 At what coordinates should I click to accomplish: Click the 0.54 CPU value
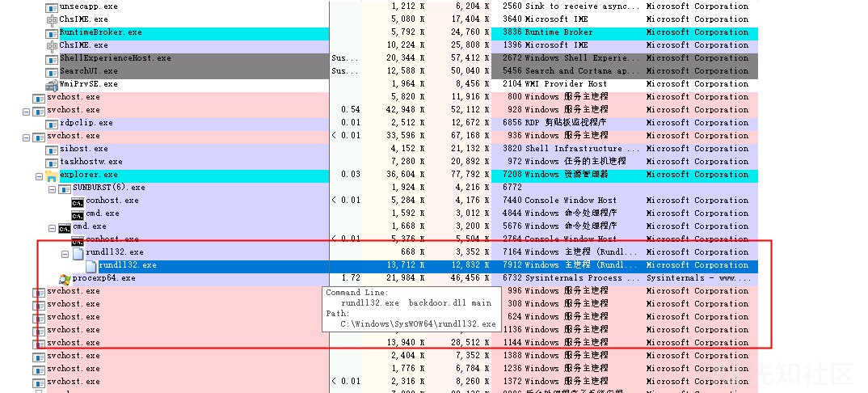(x=351, y=110)
